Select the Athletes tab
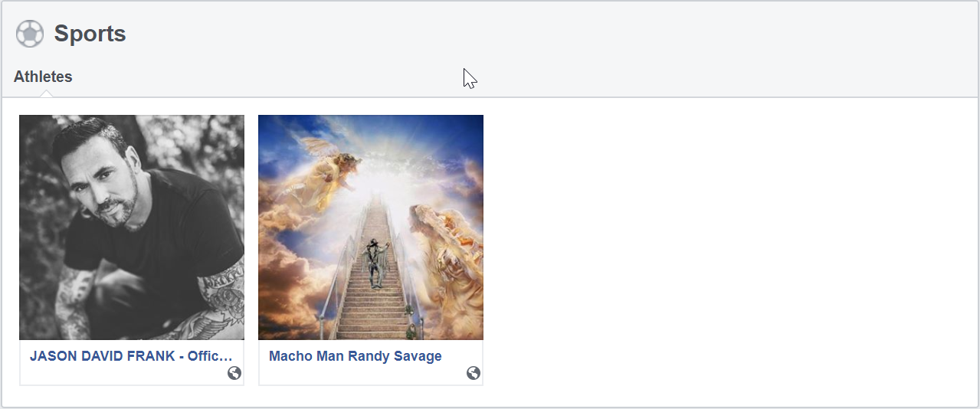The width and height of the screenshot is (980, 409). (43, 77)
